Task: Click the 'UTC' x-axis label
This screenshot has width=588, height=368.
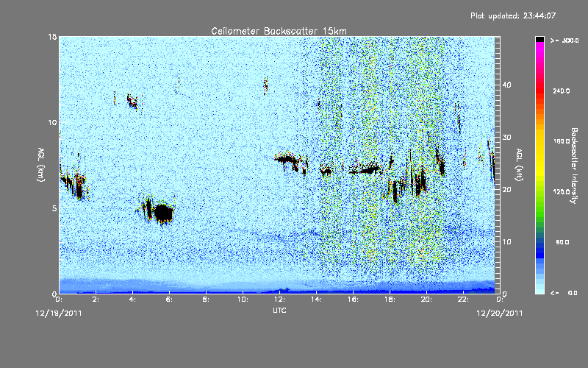Action: coord(279,310)
